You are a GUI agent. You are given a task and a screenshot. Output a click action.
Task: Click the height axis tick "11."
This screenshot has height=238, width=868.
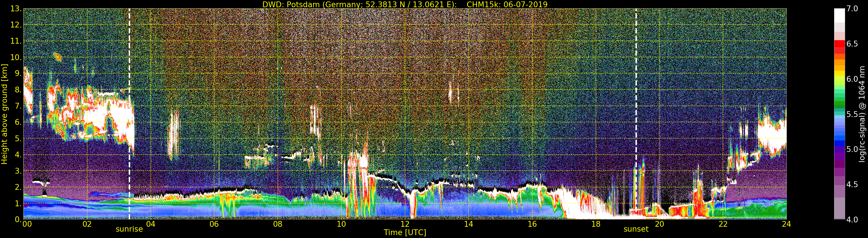tap(16, 41)
